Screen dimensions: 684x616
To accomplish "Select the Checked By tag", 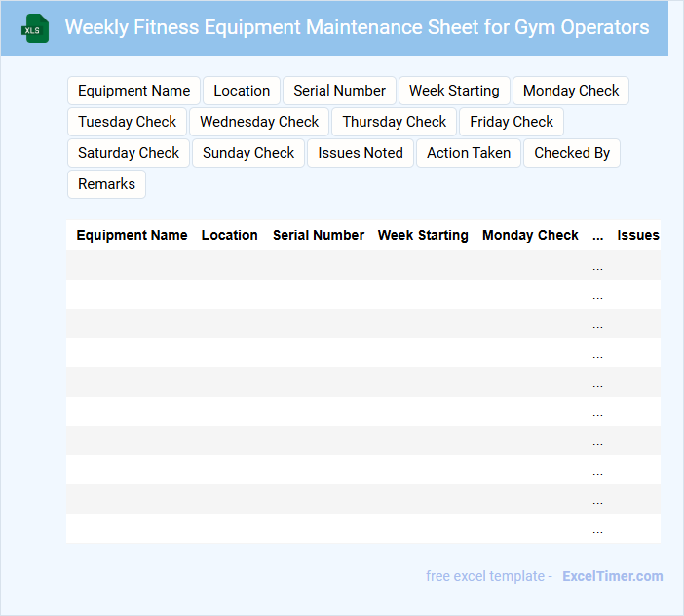I will [x=572, y=153].
